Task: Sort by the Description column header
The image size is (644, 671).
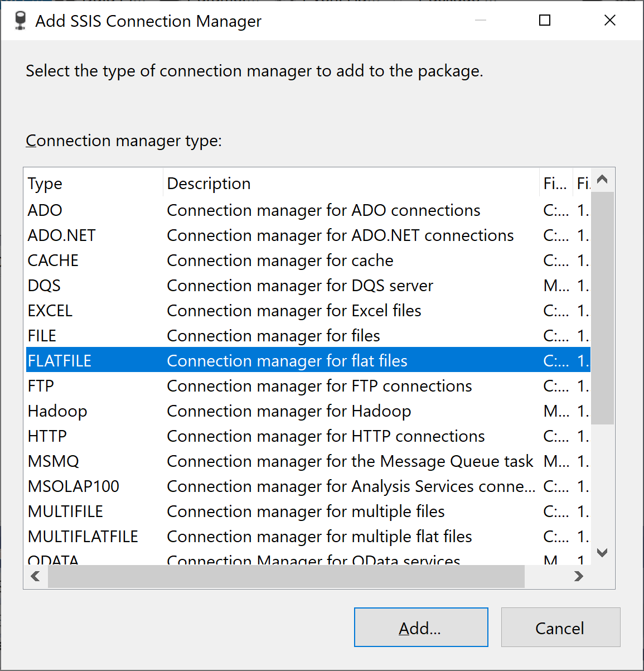Action: pos(209,184)
